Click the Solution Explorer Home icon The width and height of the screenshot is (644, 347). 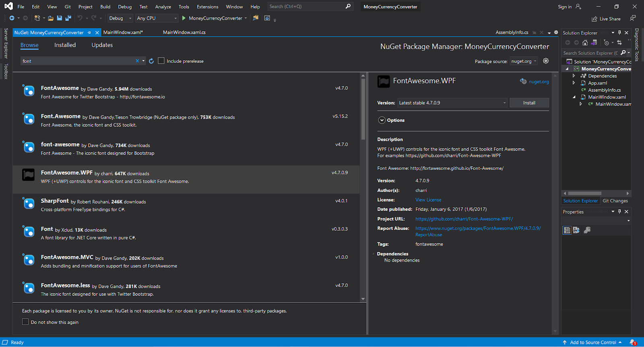click(585, 43)
